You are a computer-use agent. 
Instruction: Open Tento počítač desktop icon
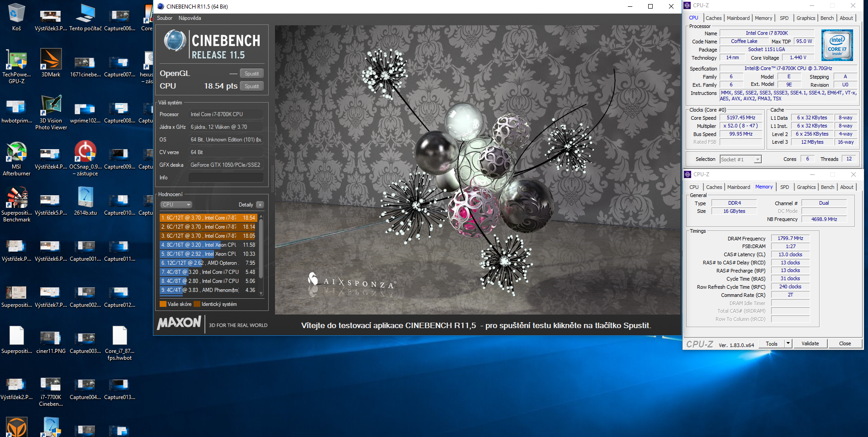click(x=85, y=17)
